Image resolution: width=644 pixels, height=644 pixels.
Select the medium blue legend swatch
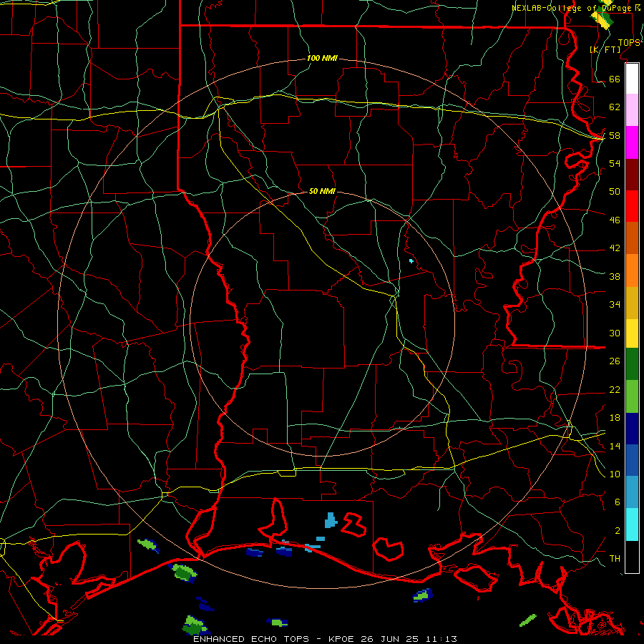pyautogui.click(x=632, y=460)
